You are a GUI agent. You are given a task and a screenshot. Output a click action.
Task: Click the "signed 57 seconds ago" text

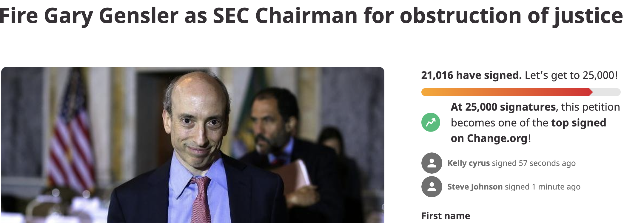click(x=534, y=163)
